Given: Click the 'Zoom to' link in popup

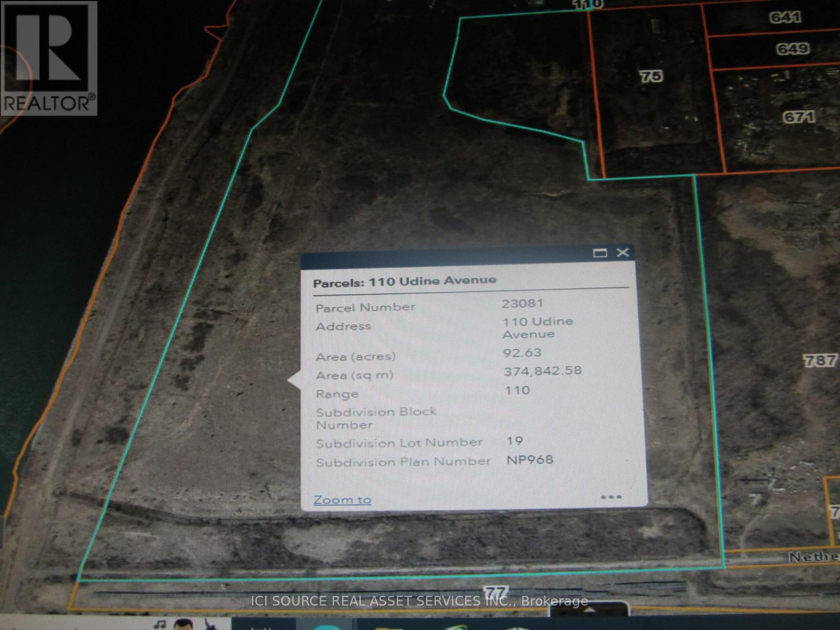Looking at the screenshot, I should (x=342, y=500).
